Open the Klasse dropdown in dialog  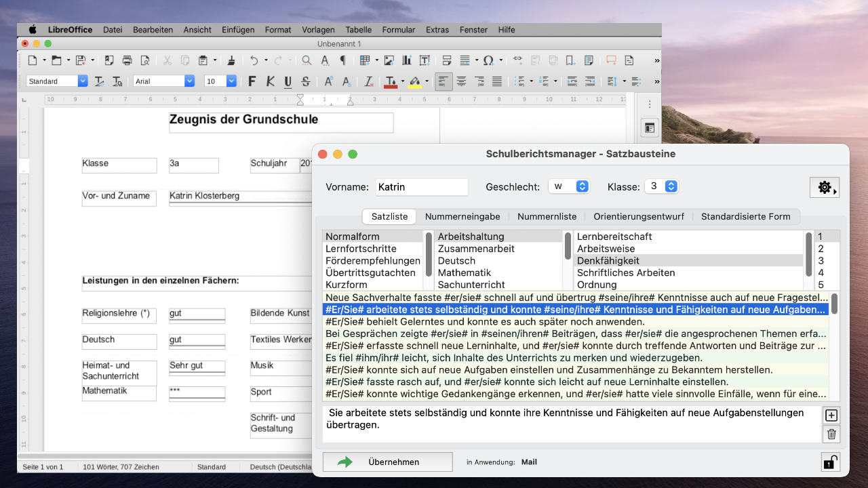pos(661,186)
